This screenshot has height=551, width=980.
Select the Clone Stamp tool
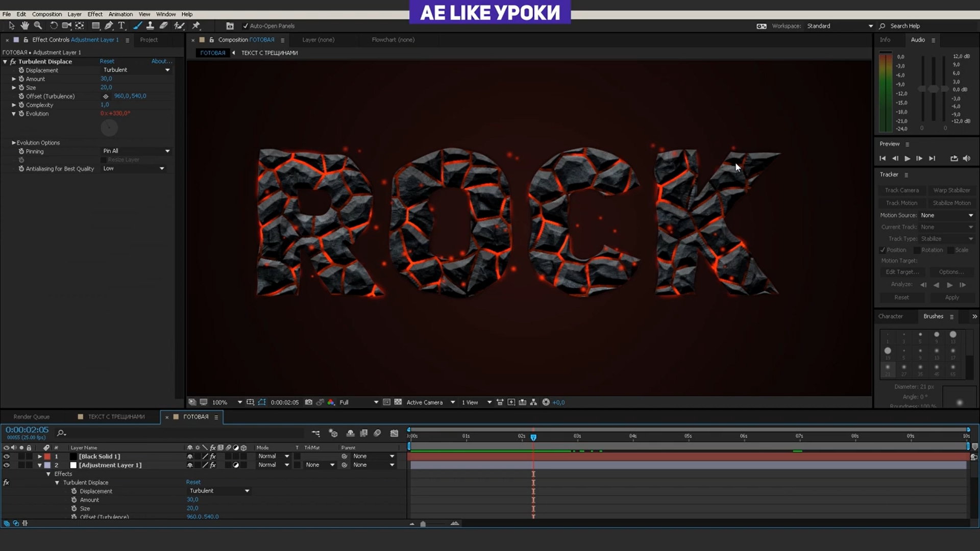pyautogui.click(x=150, y=26)
